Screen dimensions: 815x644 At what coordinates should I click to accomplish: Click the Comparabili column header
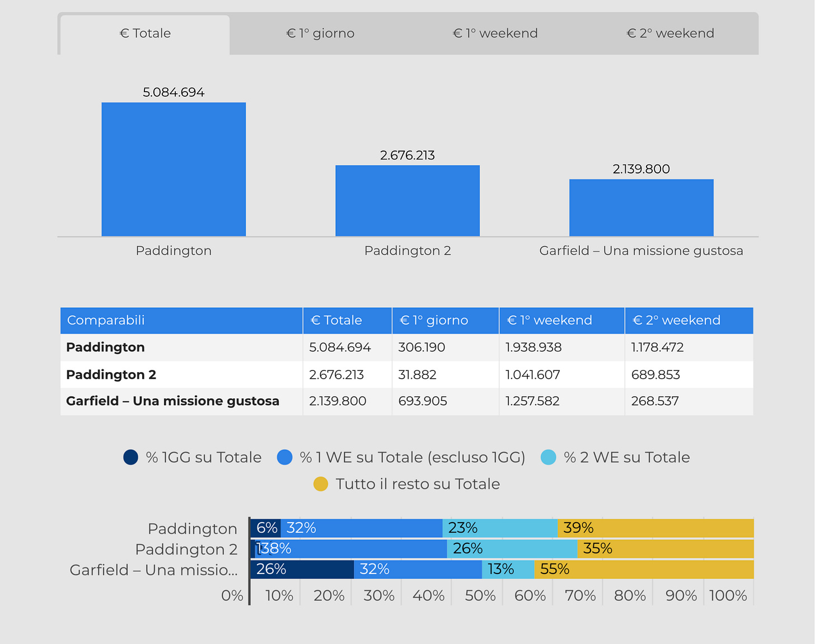click(x=181, y=320)
